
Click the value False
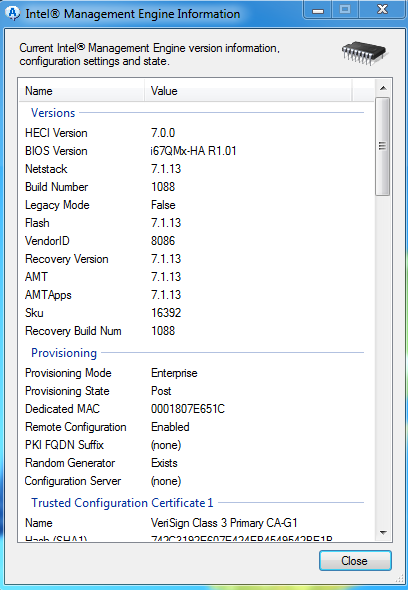[x=163, y=205]
